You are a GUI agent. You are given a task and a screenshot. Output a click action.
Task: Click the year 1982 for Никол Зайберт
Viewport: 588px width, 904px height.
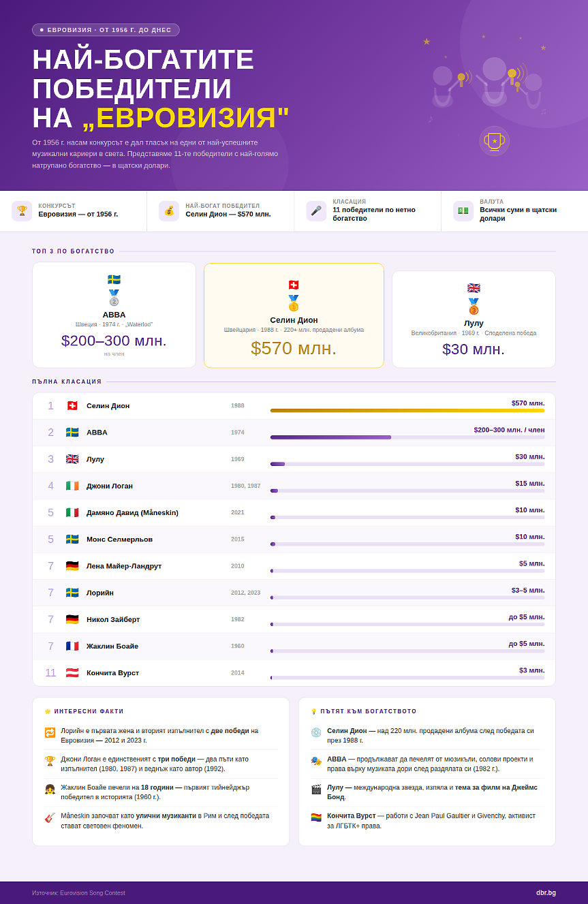(238, 619)
